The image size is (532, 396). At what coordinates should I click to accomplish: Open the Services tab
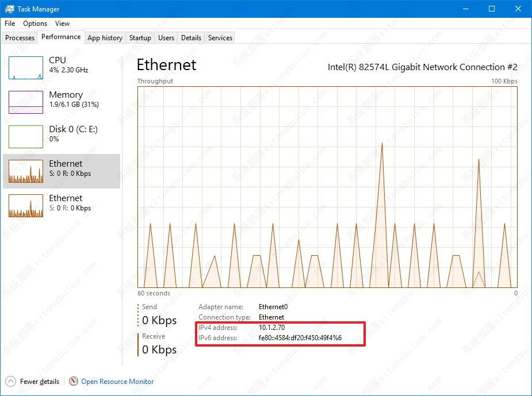[x=219, y=37]
